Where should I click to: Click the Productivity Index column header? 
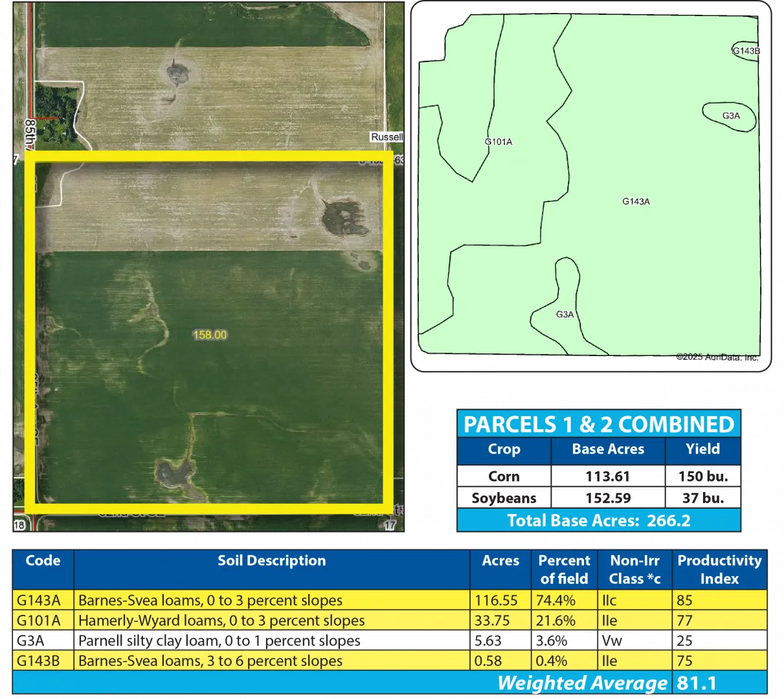click(719, 570)
